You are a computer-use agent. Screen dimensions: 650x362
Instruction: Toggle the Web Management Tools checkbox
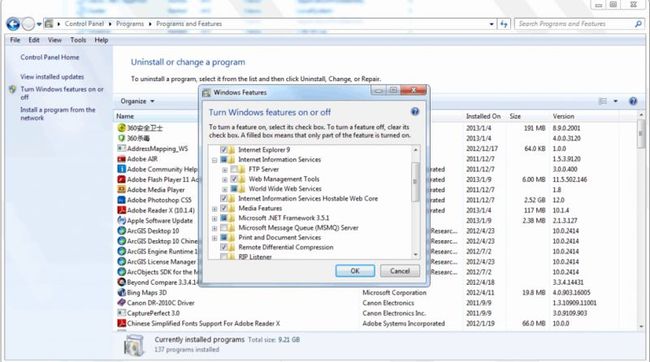tap(234, 179)
